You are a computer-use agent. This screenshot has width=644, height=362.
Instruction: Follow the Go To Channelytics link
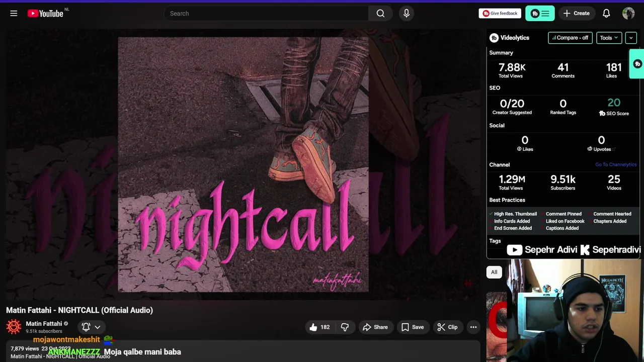coord(616,164)
